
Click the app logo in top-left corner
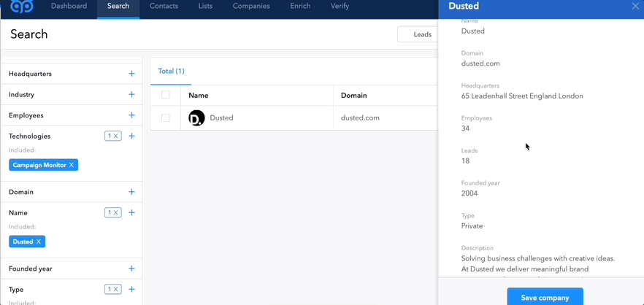[x=22, y=6]
